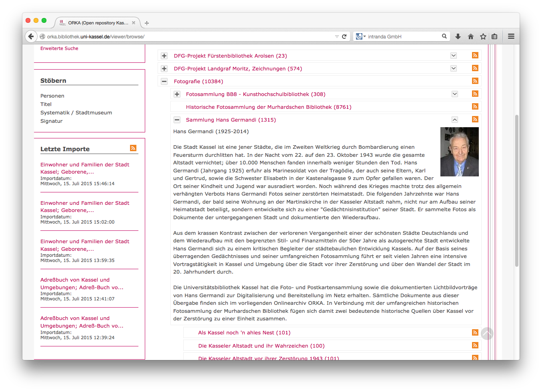Image resolution: width=542 pixels, height=392 pixels.
Task: Open Fotografie (10384) collection link
Action: tap(198, 82)
